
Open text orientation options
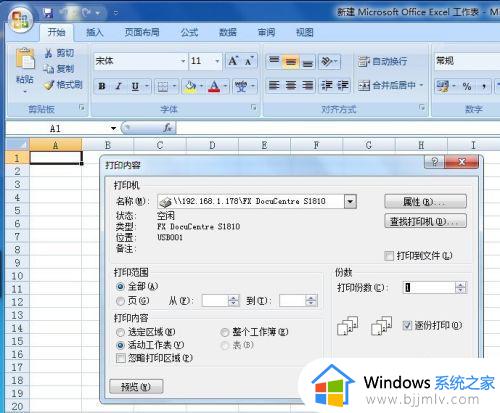pyautogui.click(x=329, y=61)
